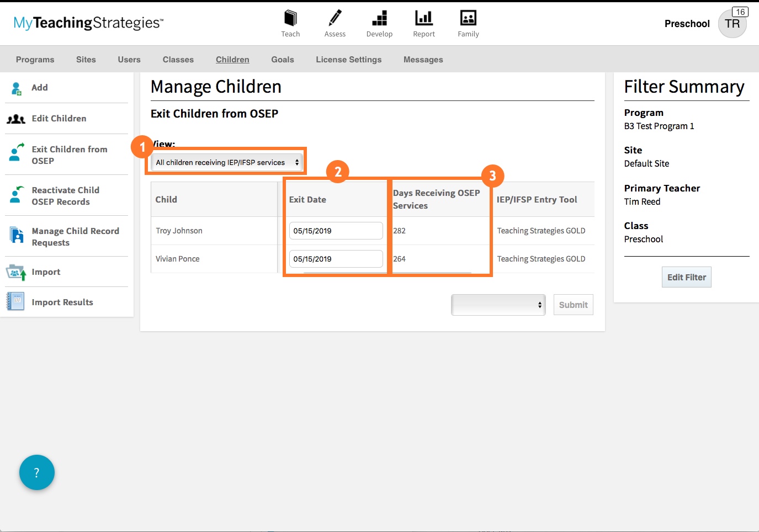Open the Develop blocks icon

pos(379,19)
